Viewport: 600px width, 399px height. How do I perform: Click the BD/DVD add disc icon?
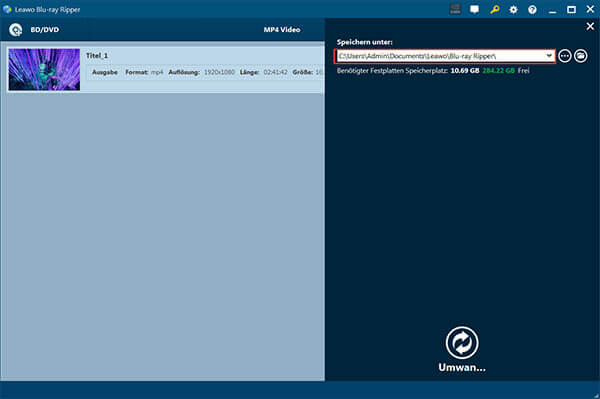point(16,29)
